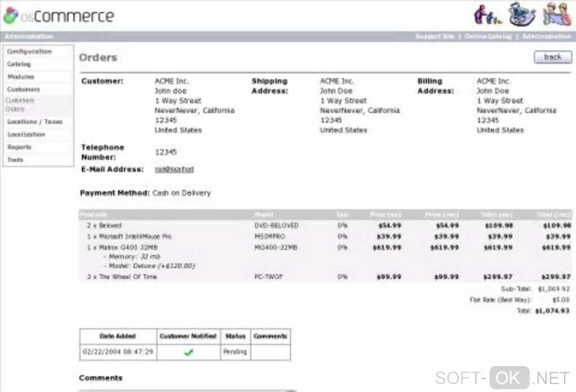Screen dimensions: 576x392
Task: Click the Flat Rate (Best Way) line
Action: (520, 300)
